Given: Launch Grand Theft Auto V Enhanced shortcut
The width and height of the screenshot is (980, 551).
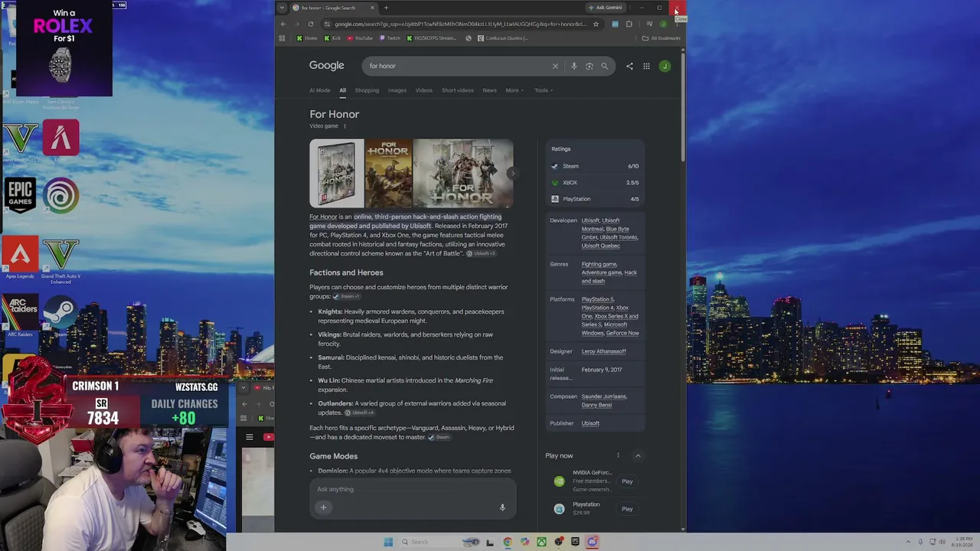Looking at the screenshot, I should (x=61, y=261).
